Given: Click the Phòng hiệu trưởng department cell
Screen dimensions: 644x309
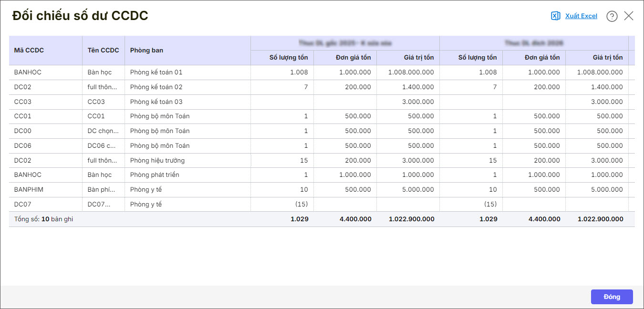Looking at the screenshot, I should coord(157,160).
